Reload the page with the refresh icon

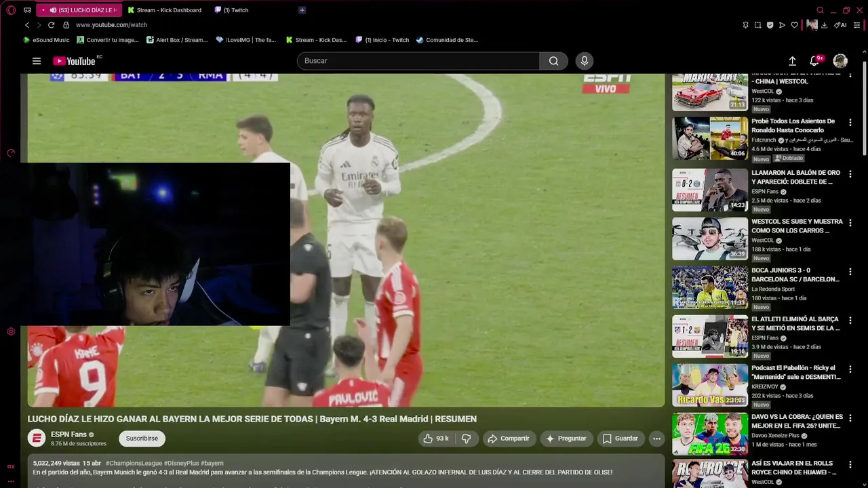51,25
